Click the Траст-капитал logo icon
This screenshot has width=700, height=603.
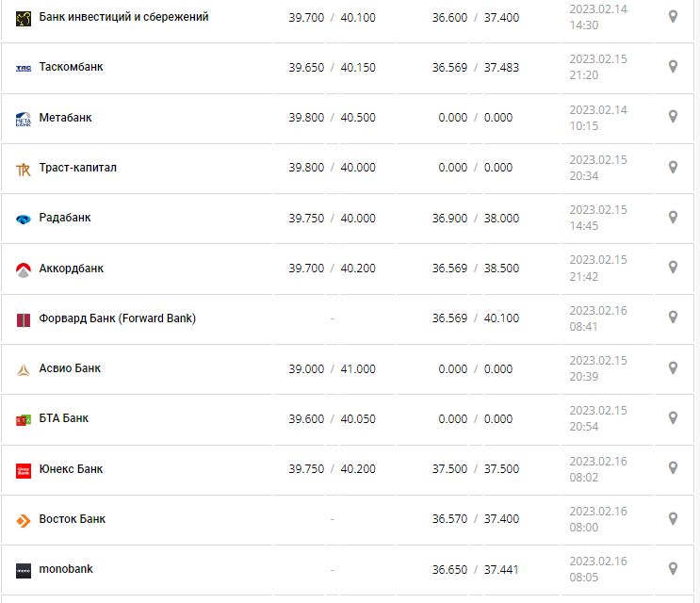click(24, 169)
